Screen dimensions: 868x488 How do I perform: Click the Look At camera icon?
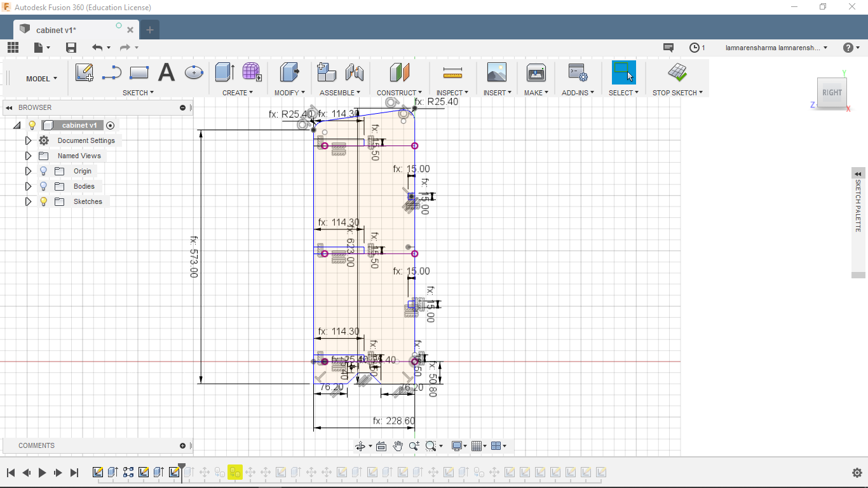(381, 446)
